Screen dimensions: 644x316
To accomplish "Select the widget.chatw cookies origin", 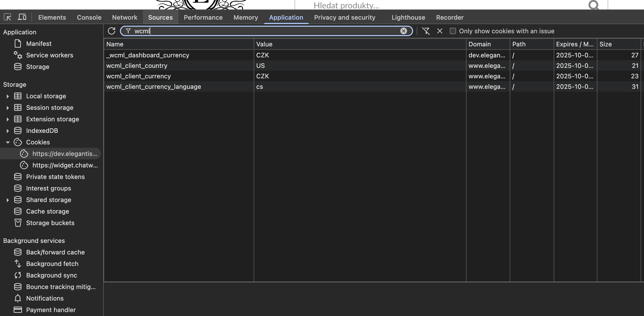I will [x=65, y=165].
